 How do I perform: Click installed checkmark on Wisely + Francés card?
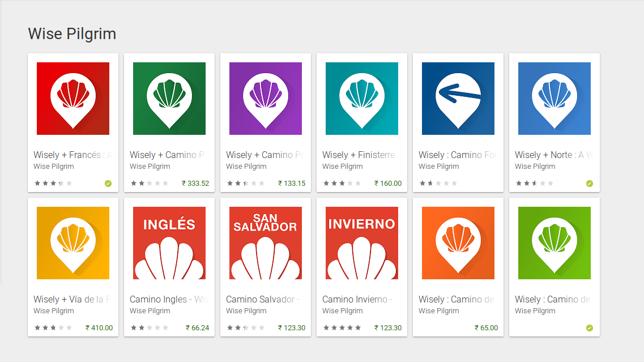(x=108, y=183)
